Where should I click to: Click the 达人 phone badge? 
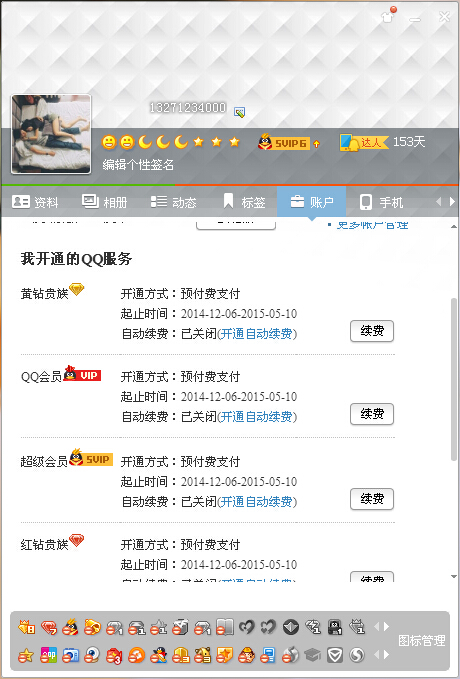[x=363, y=142]
